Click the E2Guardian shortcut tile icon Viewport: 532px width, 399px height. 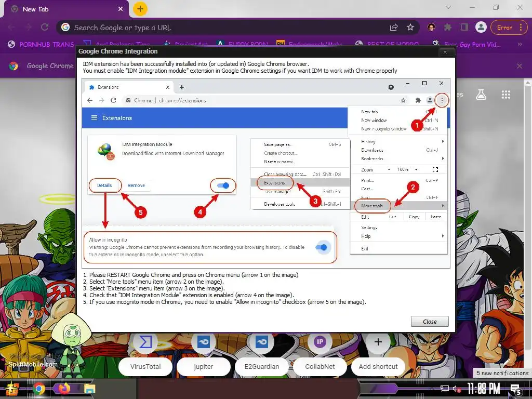[262, 342]
